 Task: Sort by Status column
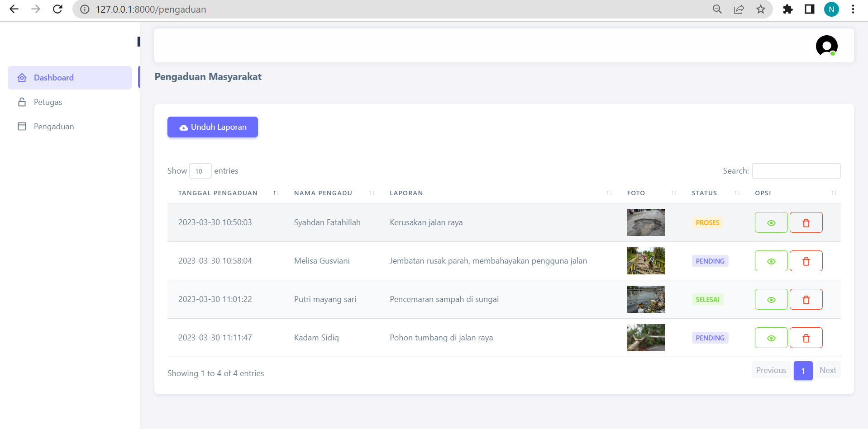713,193
